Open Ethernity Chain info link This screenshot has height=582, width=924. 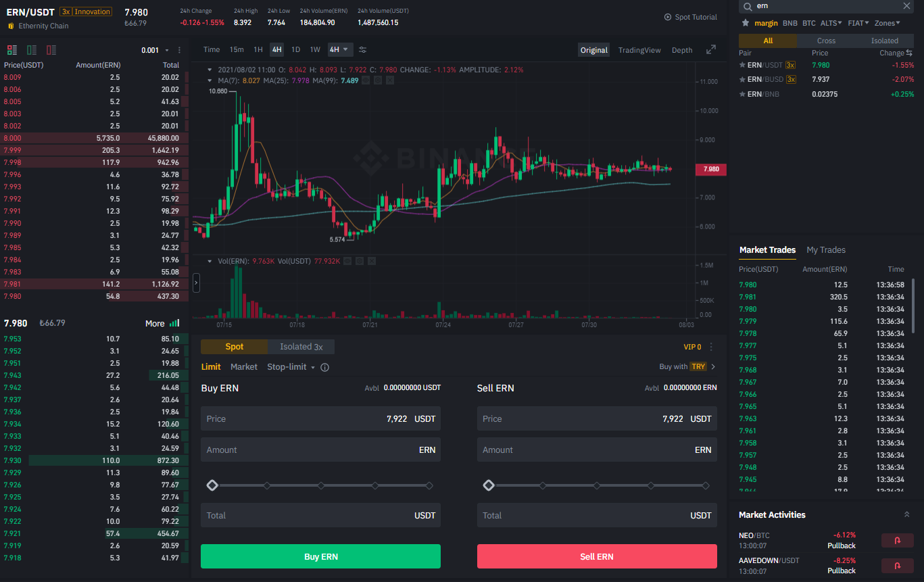coord(43,26)
